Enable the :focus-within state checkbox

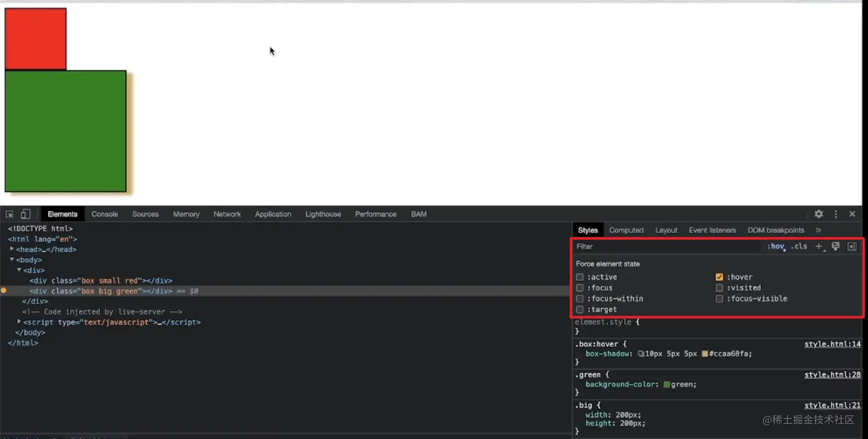coord(580,299)
